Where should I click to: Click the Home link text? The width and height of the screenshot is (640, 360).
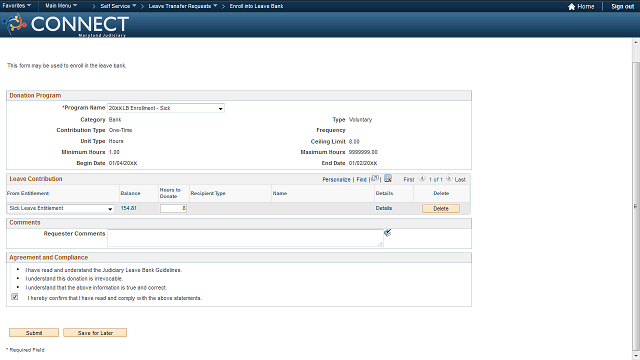pyautogui.click(x=586, y=7)
